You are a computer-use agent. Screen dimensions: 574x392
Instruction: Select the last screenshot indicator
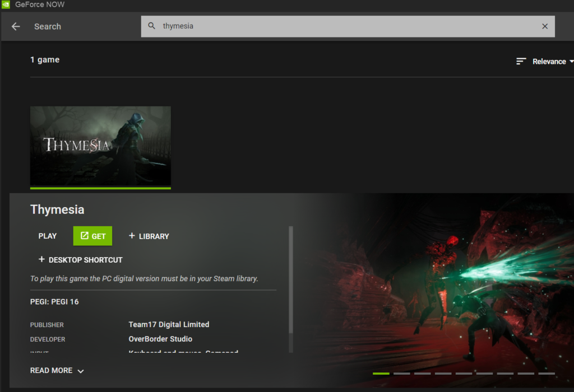click(547, 374)
